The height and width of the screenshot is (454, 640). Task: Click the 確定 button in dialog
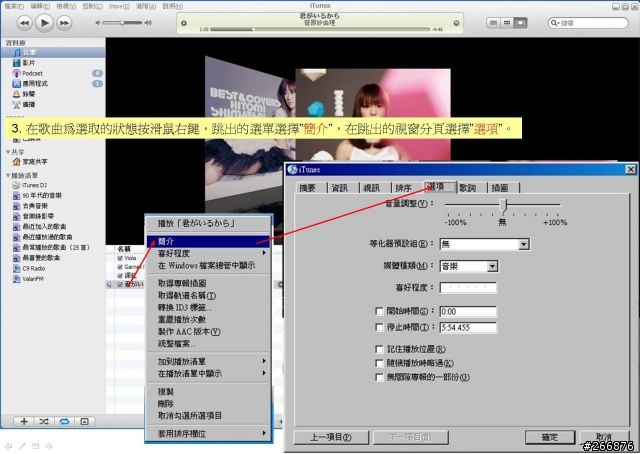tap(550, 437)
